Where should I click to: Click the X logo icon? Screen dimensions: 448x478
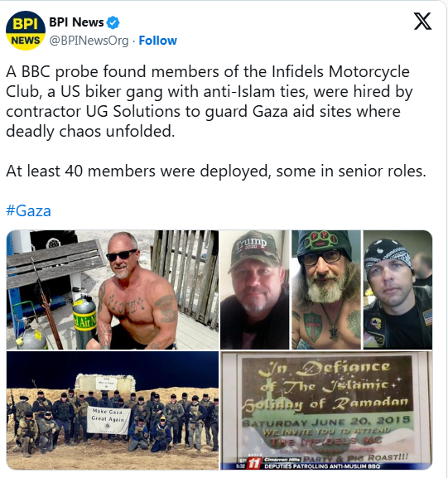click(422, 22)
